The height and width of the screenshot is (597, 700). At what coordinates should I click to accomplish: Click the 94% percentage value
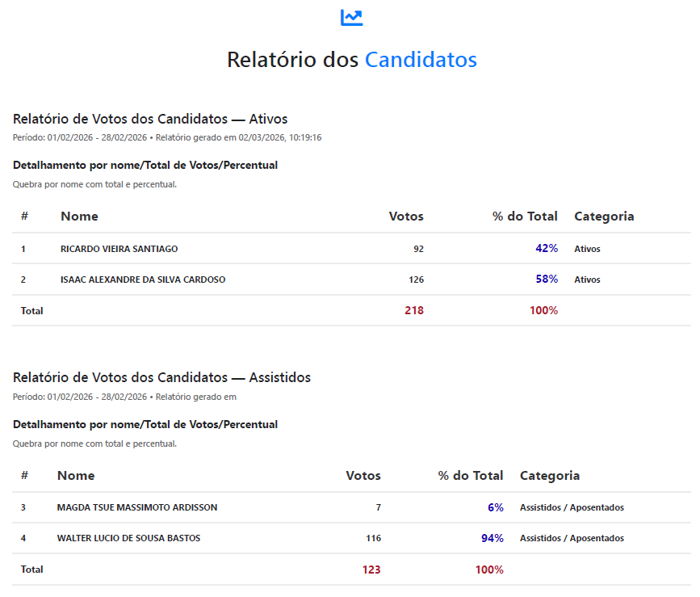(493, 538)
